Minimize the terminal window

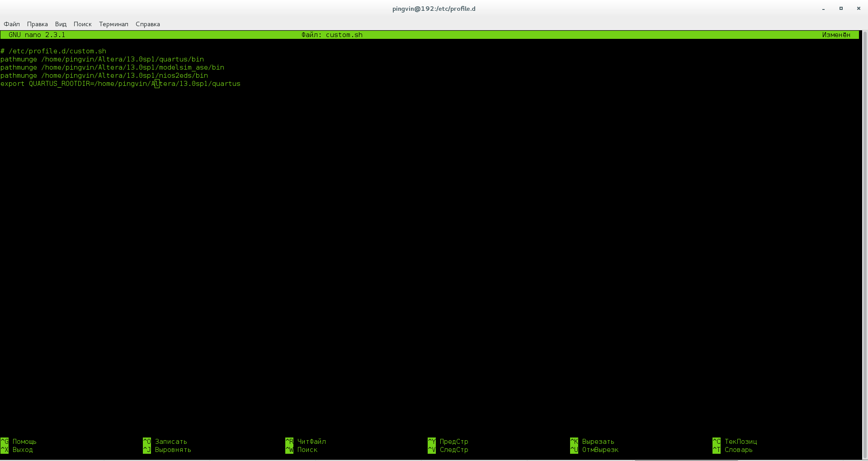(x=824, y=9)
